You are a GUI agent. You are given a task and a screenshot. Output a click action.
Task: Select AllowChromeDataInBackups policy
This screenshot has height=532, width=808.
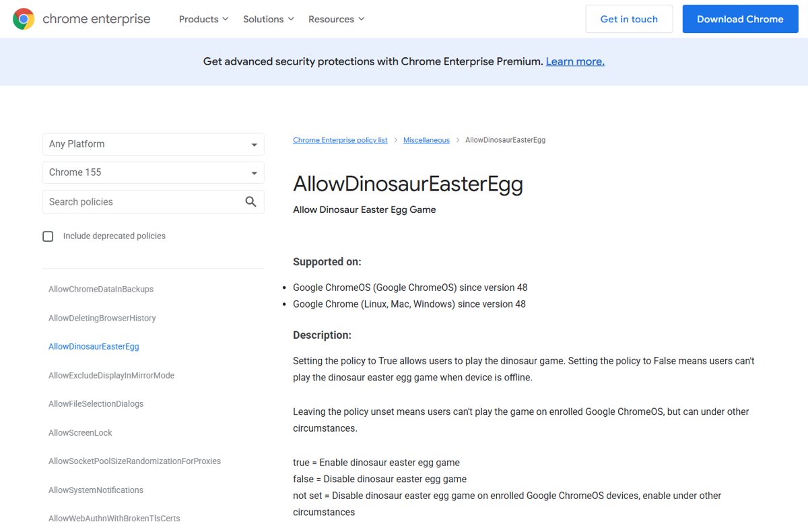101,289
